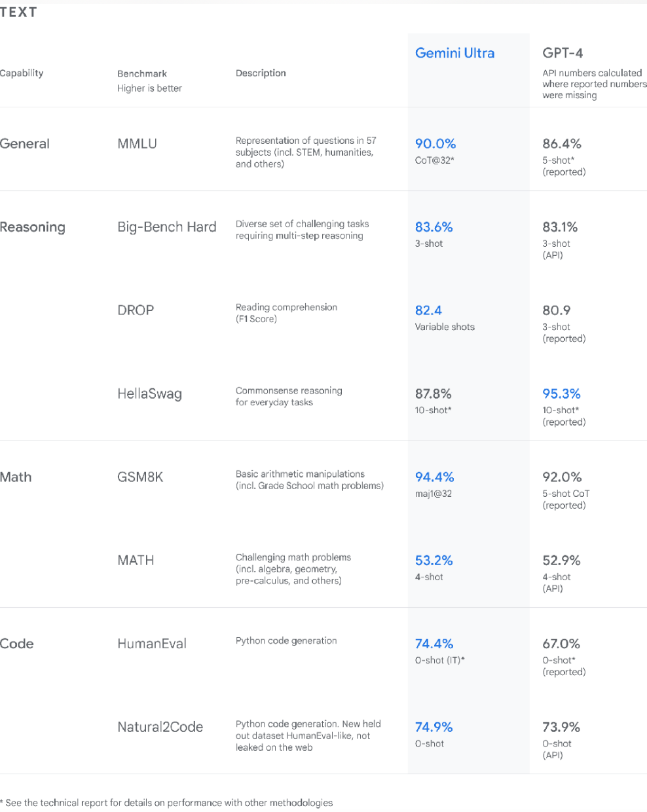Select the Natural2Code benchmark label

click(160, 727)
